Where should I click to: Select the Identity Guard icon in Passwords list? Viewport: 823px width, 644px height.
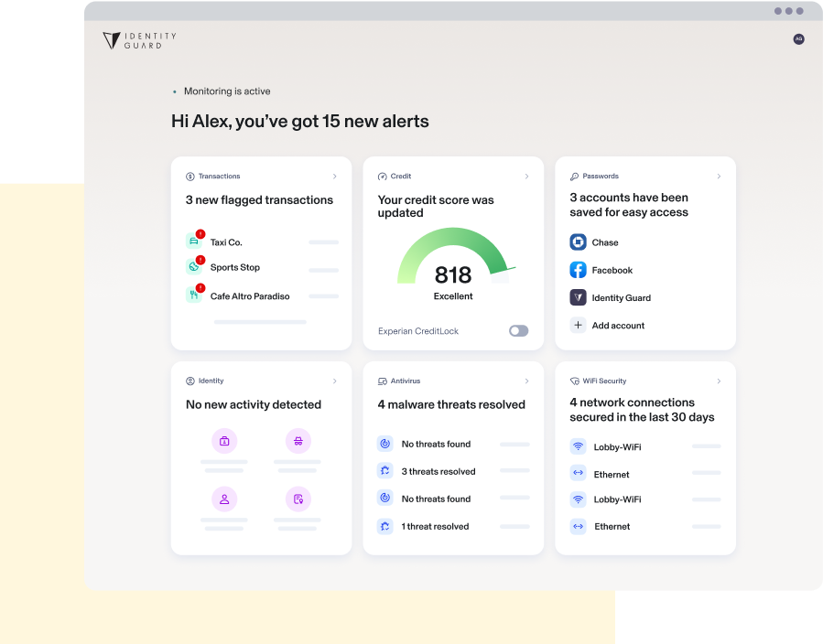(x=578, y=297)
